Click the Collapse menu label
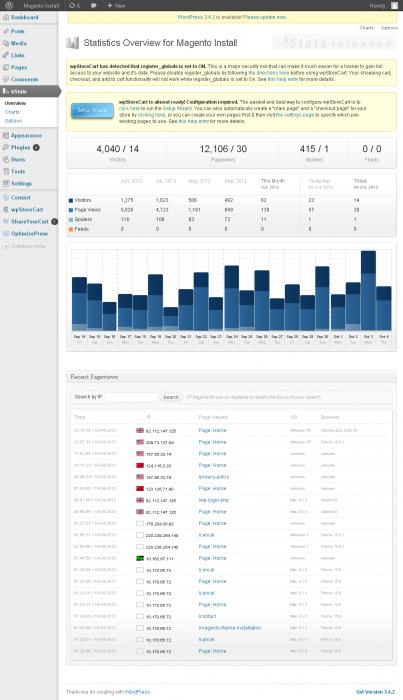 coord(28,246)
